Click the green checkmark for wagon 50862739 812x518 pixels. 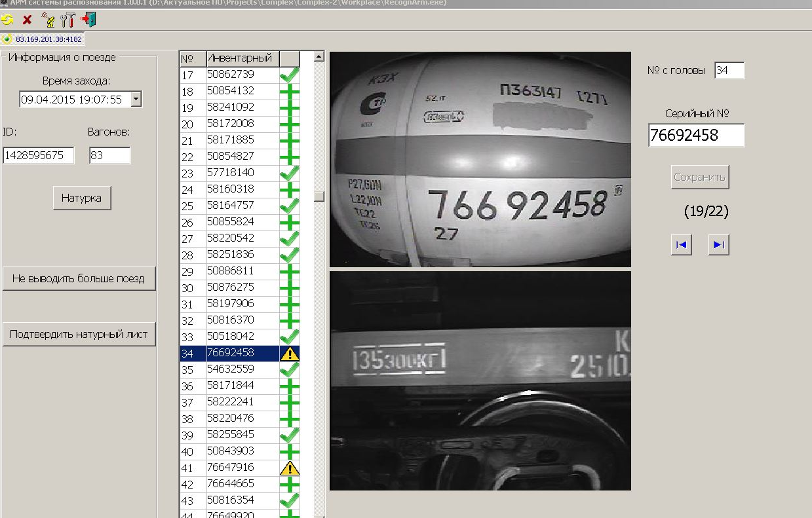(x=289, y=75)
